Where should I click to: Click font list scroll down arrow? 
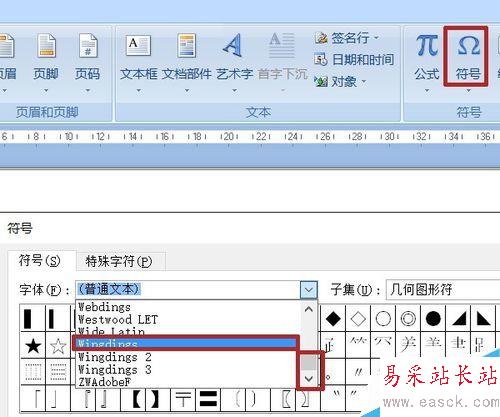pos(309,378)
